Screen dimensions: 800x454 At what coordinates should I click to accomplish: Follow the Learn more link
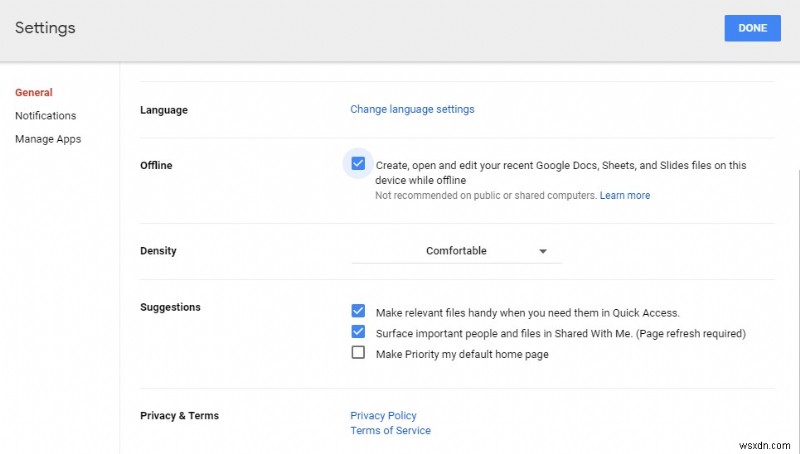pyautogui.click(x=625, y=196)
